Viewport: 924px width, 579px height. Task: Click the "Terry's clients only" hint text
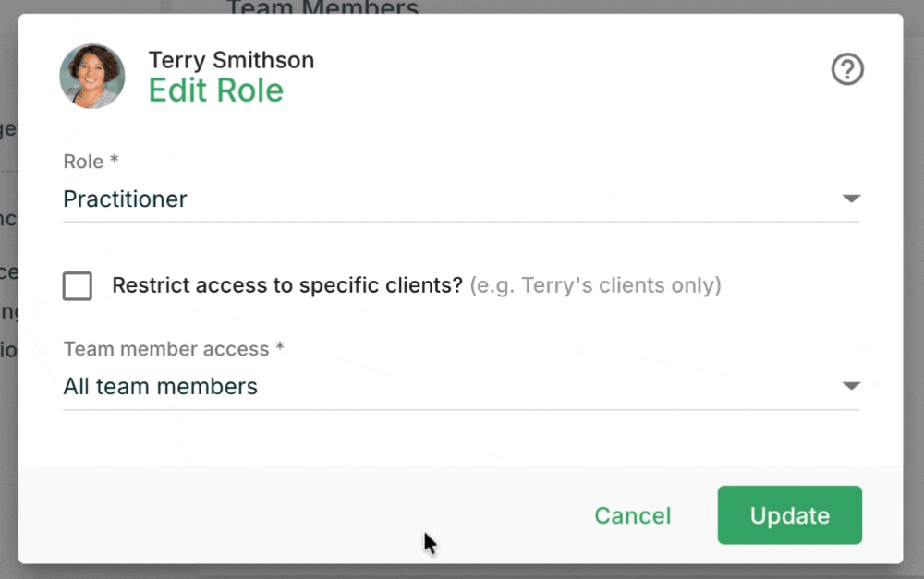click(596, 285)
